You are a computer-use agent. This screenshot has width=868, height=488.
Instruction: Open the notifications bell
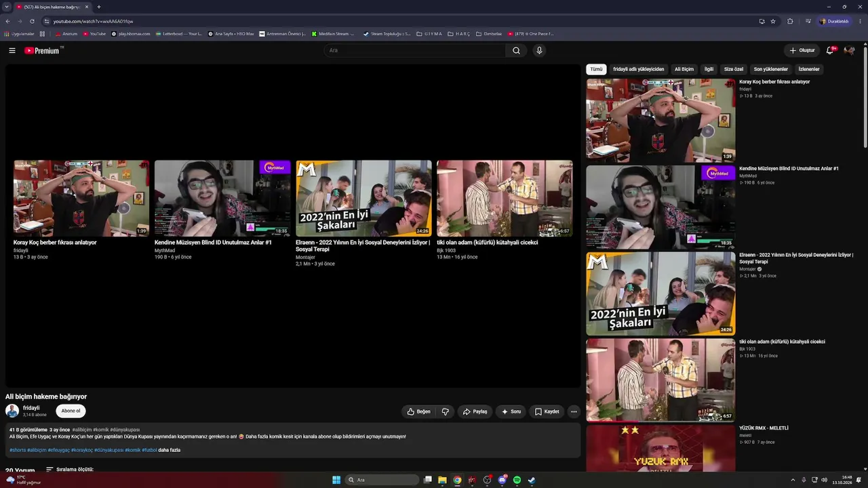[830, 50]
